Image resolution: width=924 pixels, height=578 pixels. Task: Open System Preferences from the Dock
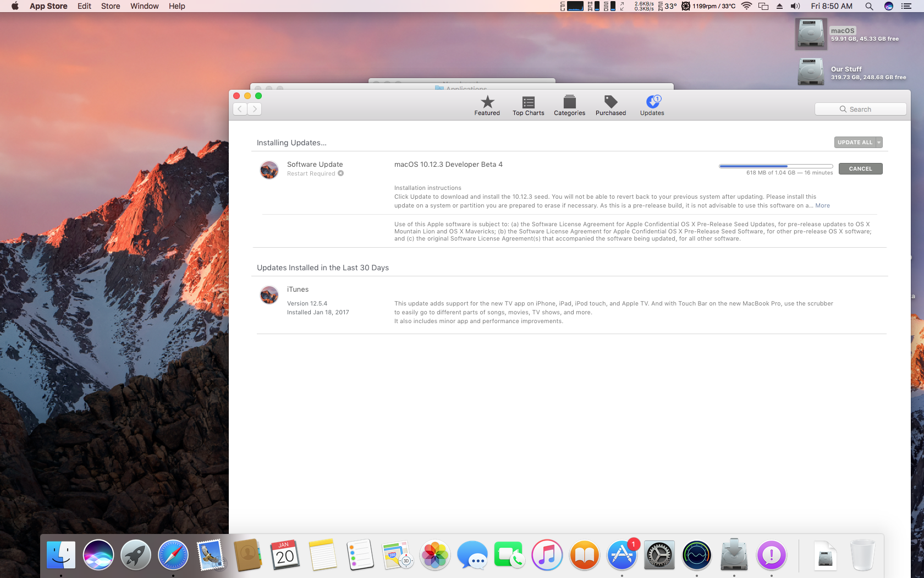[659, 555]
